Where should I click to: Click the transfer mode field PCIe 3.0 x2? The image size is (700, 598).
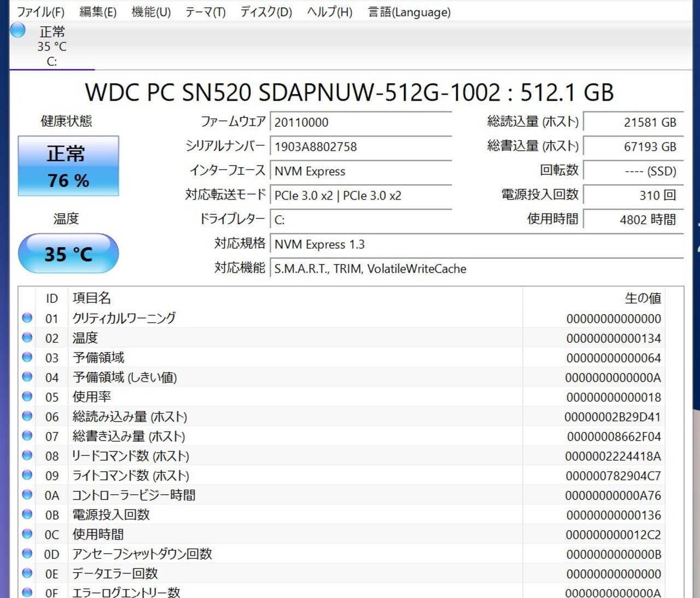tap(361, 196)
